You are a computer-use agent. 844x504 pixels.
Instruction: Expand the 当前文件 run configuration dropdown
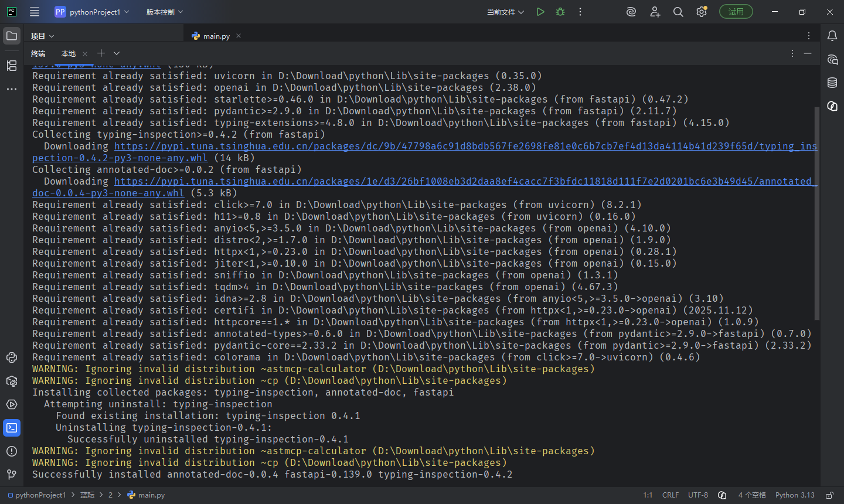pos(505,12)
